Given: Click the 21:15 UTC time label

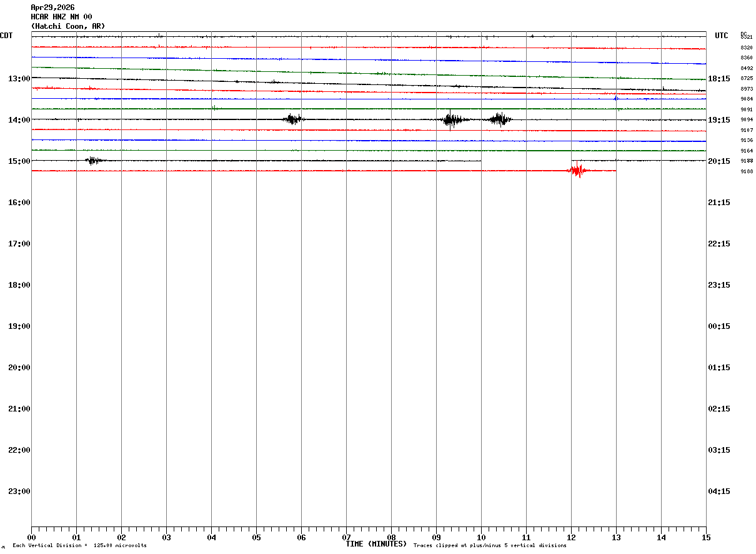Looking at the screenshot, I should coord(719,202).
